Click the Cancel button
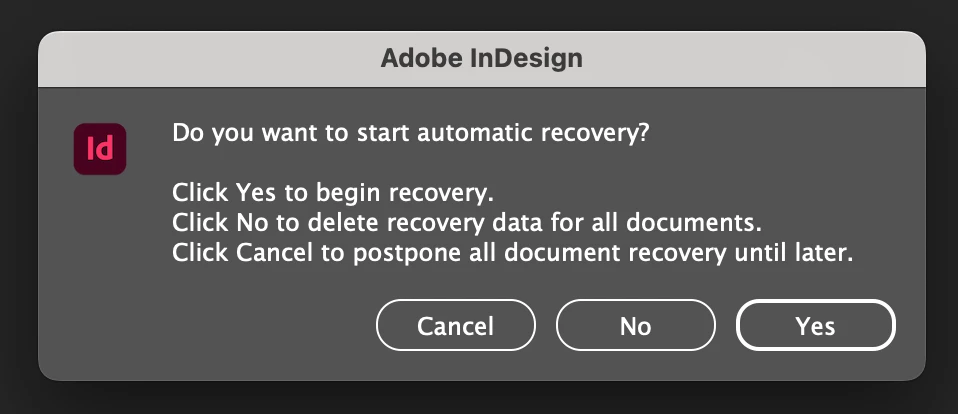This screenshot has width=958, height=414. (x=455, y=326)
